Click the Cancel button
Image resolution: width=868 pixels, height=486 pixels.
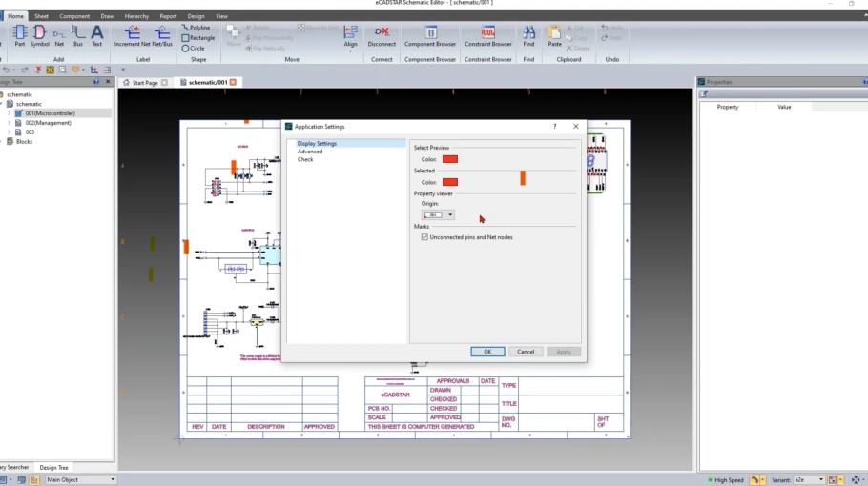(526, 352)
